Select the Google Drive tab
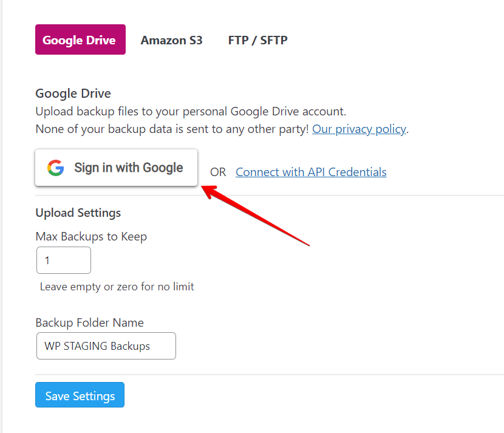The image size is (504, 433). [80, 39]
